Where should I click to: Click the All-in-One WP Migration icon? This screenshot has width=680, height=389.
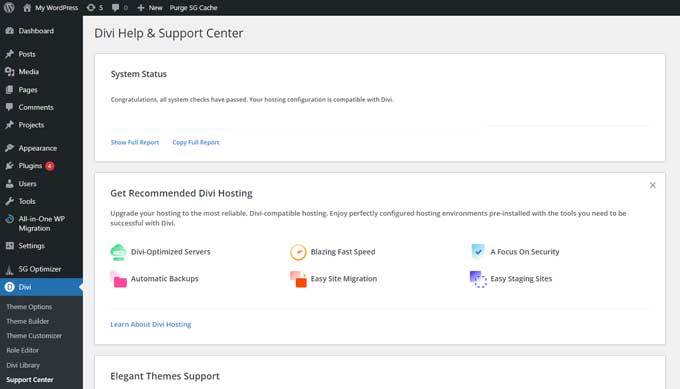click(10, 219)
